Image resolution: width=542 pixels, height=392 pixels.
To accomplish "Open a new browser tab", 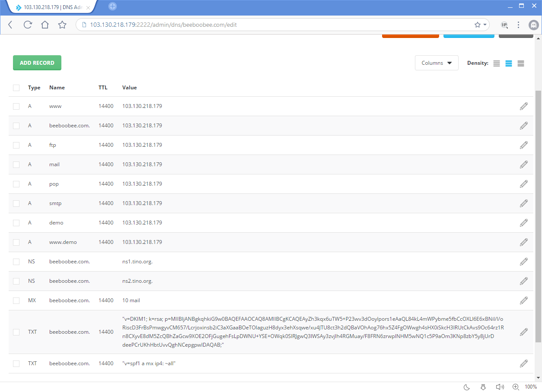I will pyautogui.click(x=112, y=6).
